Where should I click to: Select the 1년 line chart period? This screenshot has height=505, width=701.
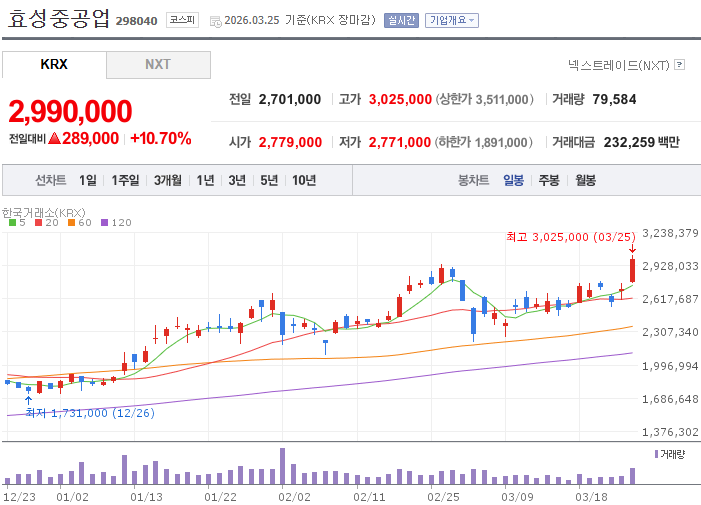tap(205, 180)
